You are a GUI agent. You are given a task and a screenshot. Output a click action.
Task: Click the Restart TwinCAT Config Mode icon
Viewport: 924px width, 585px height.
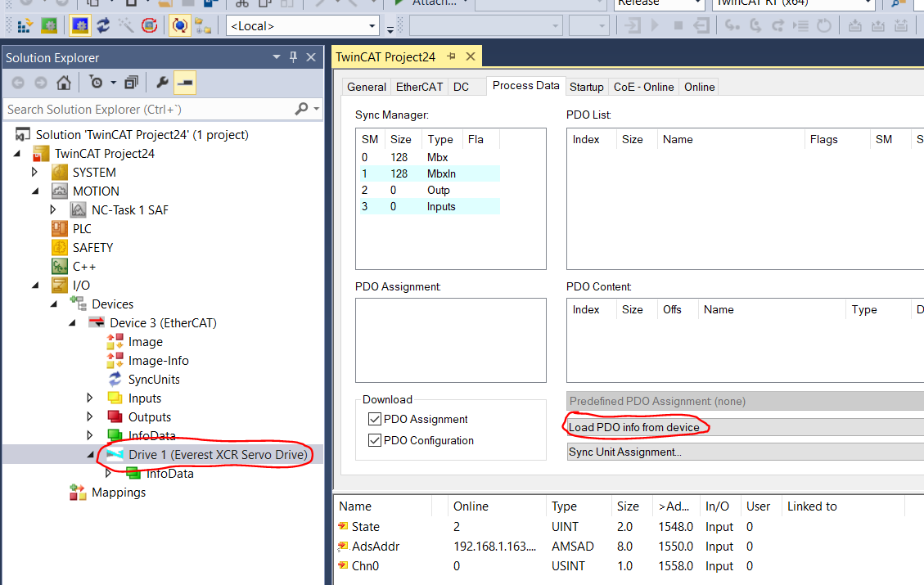point(80,26)
